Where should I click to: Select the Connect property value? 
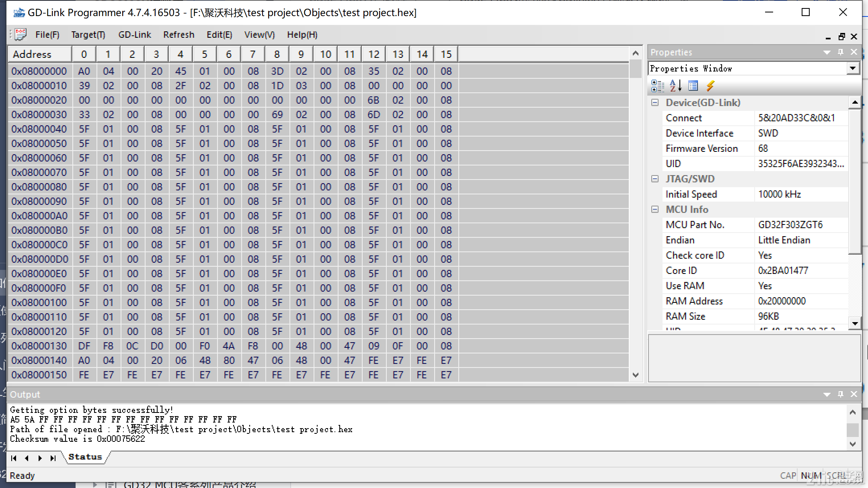click(x=801, y=118)
